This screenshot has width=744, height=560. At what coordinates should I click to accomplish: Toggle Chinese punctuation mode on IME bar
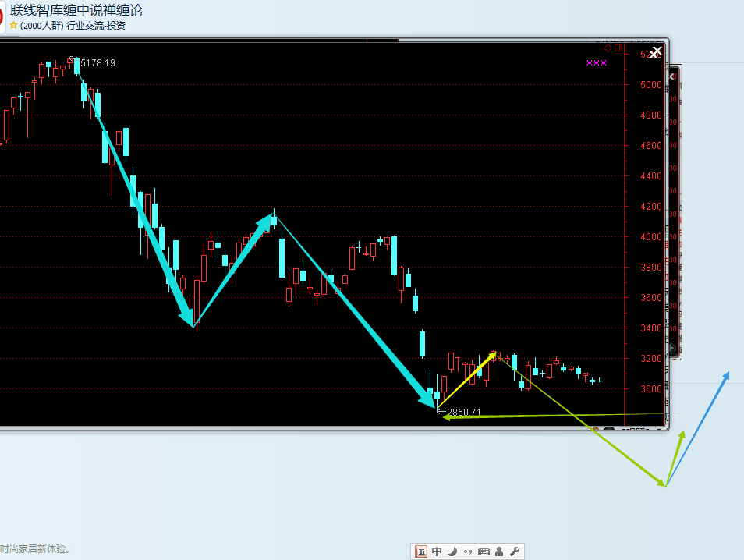[x=467, y=551]
